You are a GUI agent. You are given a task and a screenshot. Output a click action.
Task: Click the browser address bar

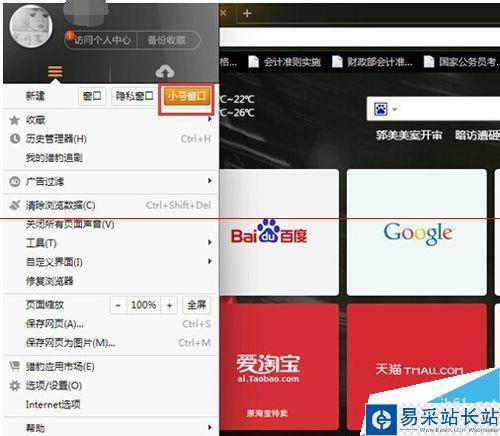(360, 37)
